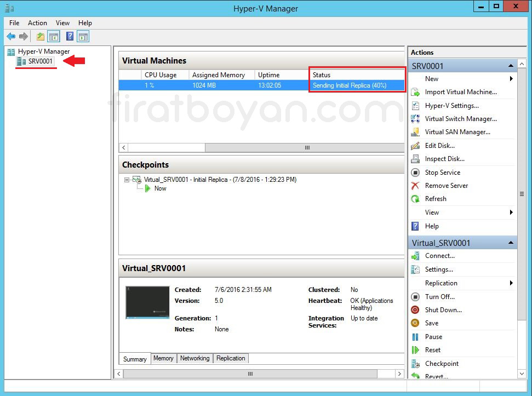Click the Virtual Machines list scroll-left arrow
This screenshot has height=396, width=532.
(x=123, y=148)
